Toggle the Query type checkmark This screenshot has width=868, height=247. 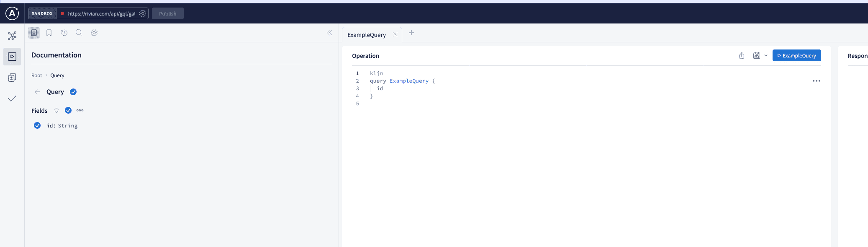(73, 92)
